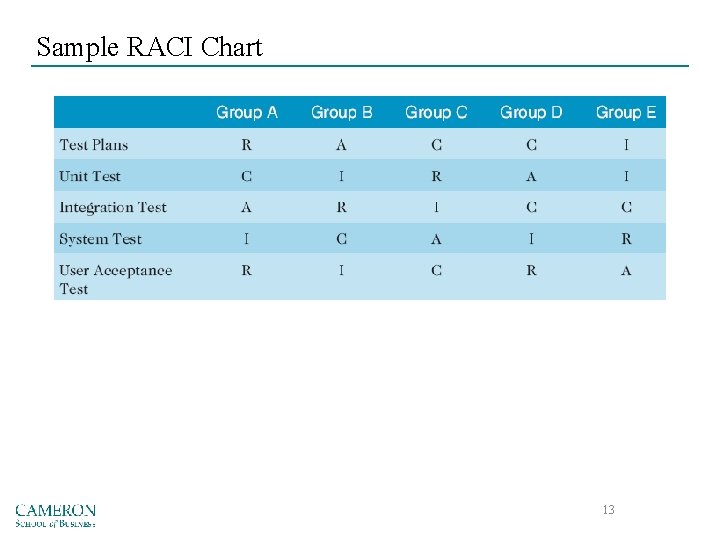
Task: Select Unit Test value under Group A
Action: 247,176
